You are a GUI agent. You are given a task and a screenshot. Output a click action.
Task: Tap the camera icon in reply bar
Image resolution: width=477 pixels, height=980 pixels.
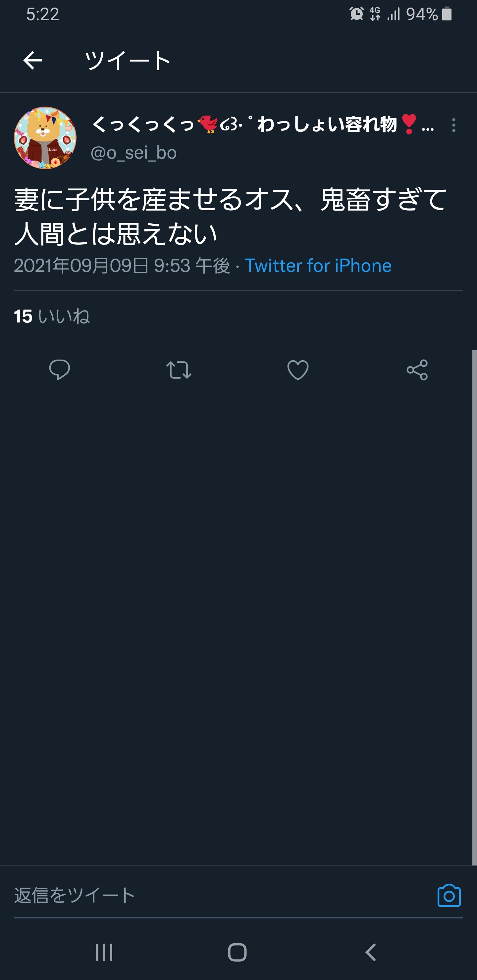pos(449,896)
